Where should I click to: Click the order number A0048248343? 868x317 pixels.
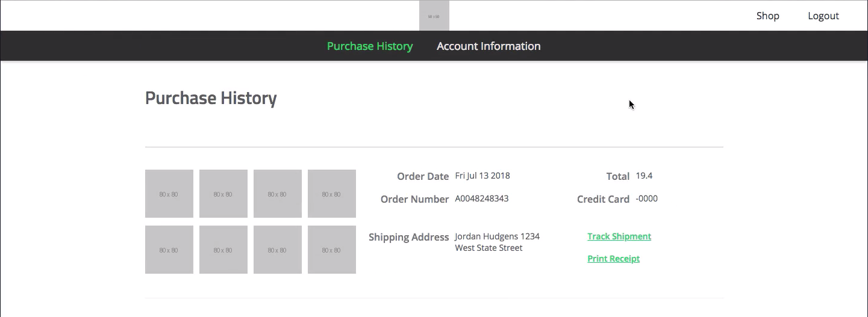(x=481, y=199)
